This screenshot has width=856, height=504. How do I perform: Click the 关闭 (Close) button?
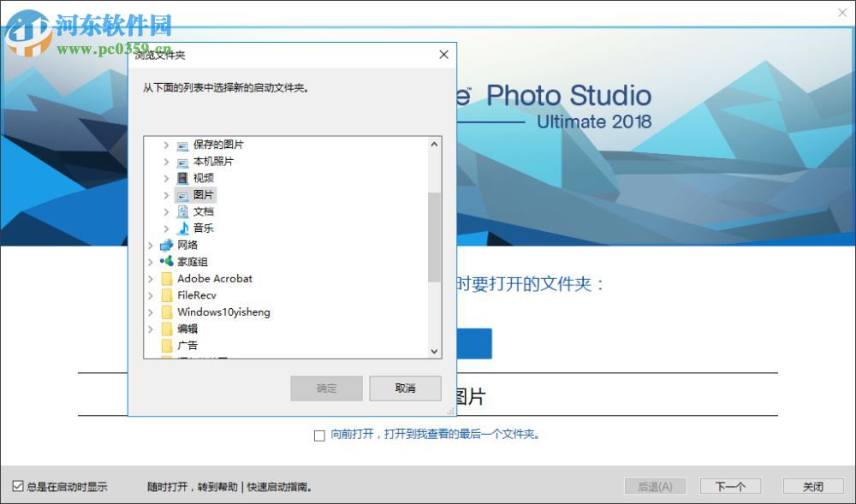click(x=814, y=485)
